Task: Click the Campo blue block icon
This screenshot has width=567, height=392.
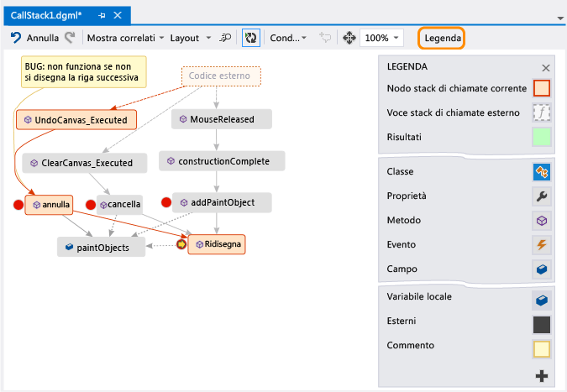Action: tap(542, 269)
